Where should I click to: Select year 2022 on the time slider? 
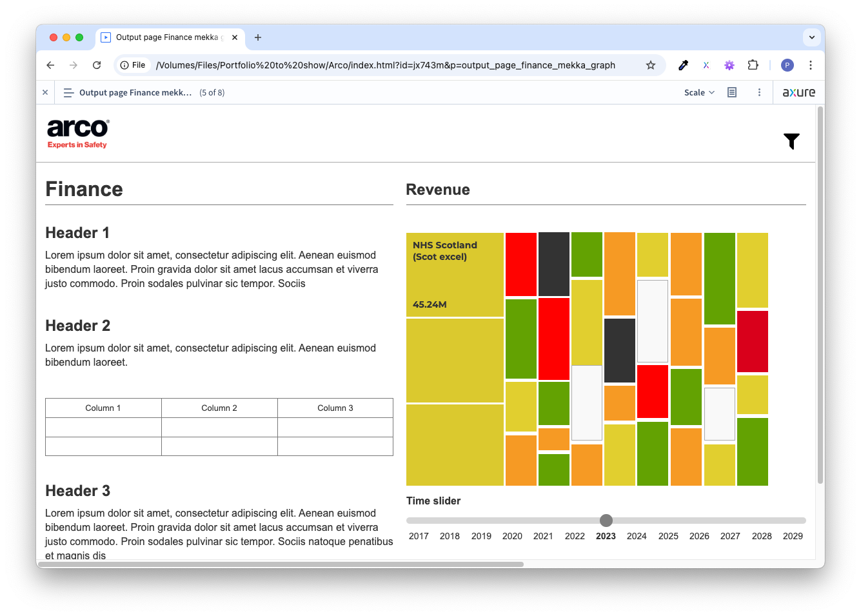tap(575, 536)
